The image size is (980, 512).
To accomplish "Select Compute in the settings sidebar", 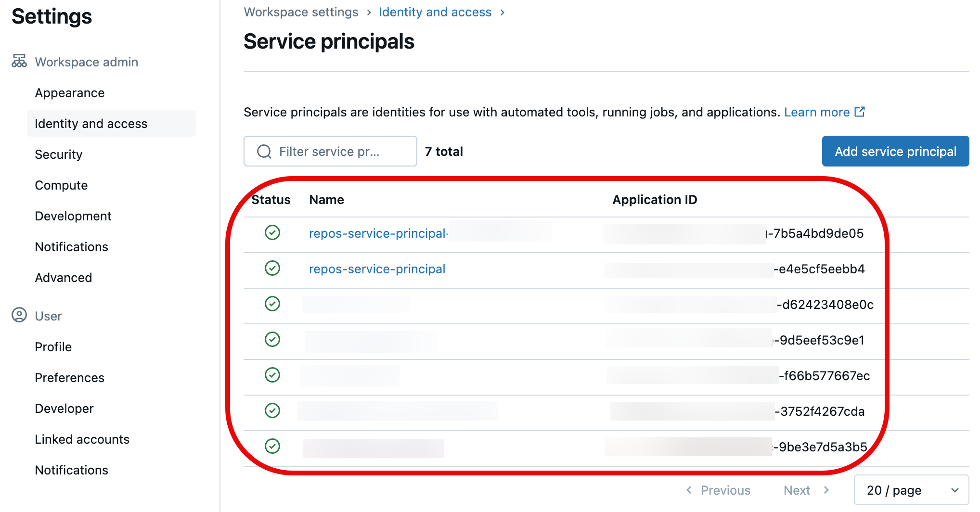I will 61,185.
